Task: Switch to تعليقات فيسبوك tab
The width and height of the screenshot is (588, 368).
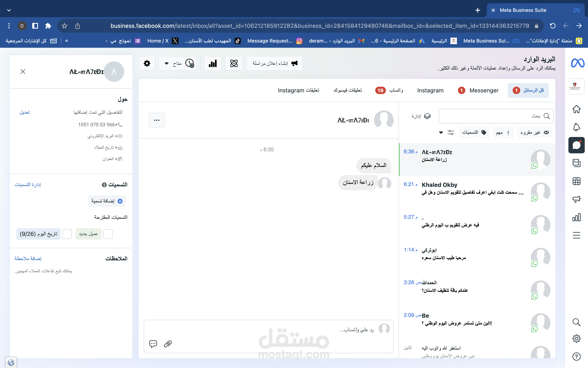Action: [348, 90]
